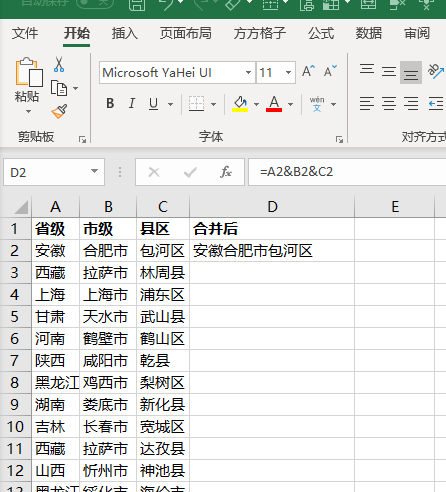Align text right
Viewport: 446px width, 492px height.
point(411,104)
